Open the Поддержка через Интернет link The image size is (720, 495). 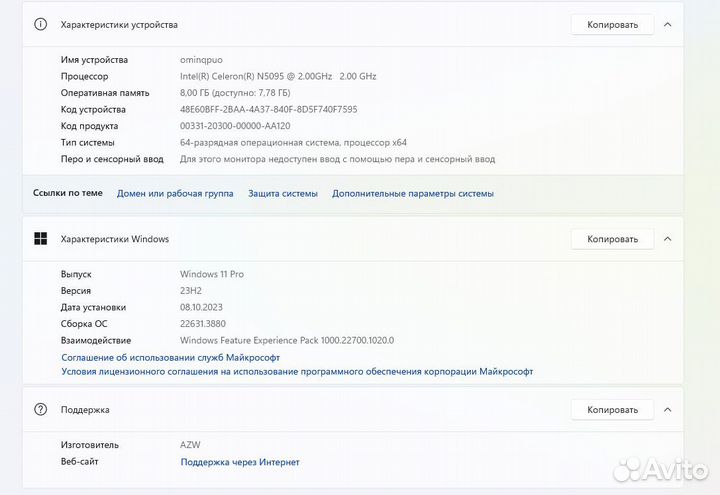point(240,462)
